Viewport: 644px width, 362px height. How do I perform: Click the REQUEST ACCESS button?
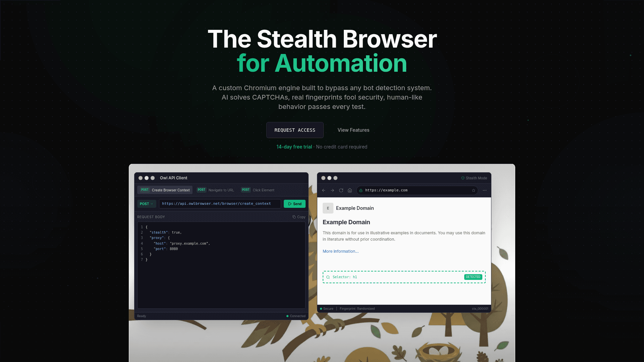click(x=295, y=130)
